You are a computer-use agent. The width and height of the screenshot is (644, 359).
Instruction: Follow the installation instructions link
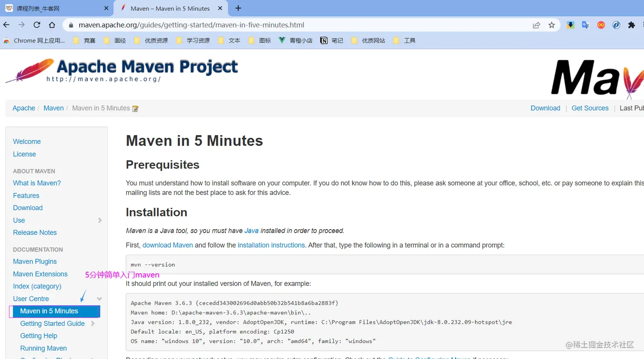coord(271,245)
